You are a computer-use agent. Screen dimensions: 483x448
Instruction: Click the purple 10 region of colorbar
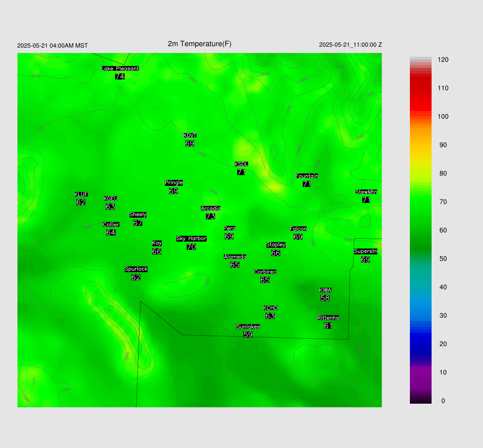(420, 372)
